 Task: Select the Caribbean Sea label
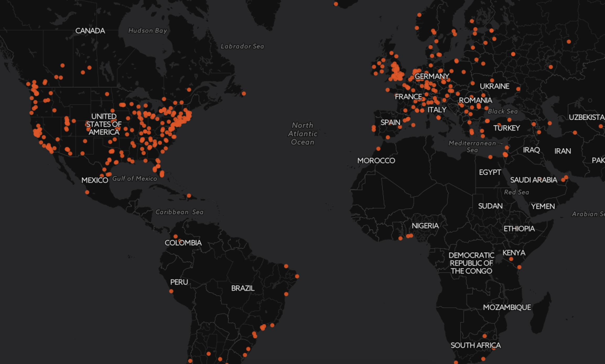179,212
